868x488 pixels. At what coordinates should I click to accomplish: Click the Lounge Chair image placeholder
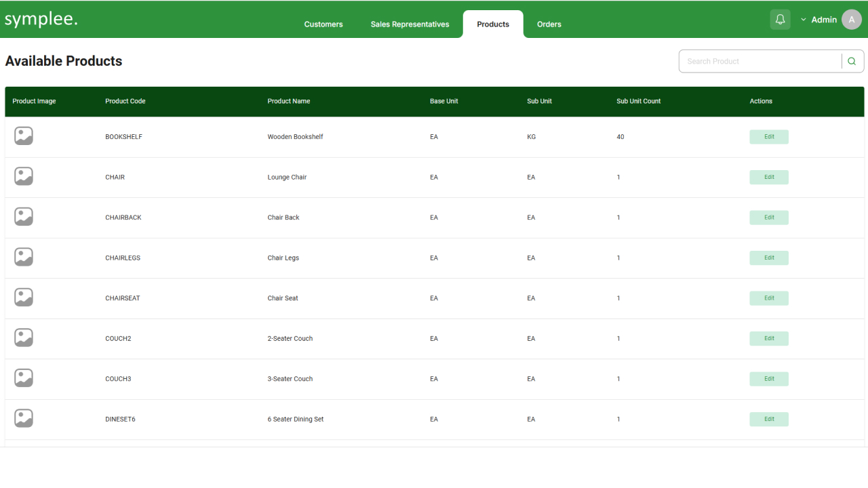pyautogui.click(x=24, y=177)
